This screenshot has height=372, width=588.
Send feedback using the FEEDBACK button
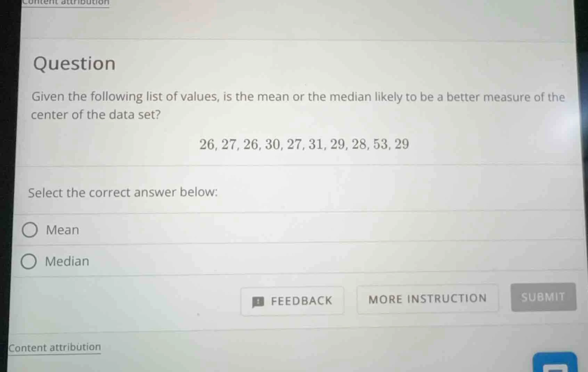click(292, 301)
